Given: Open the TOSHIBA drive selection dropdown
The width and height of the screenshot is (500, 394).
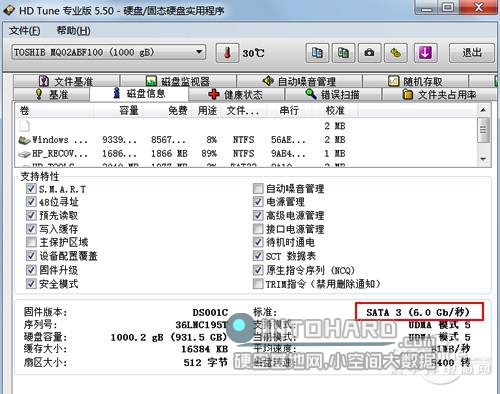Looking at the screenshot, I should (x=109, y=52).
